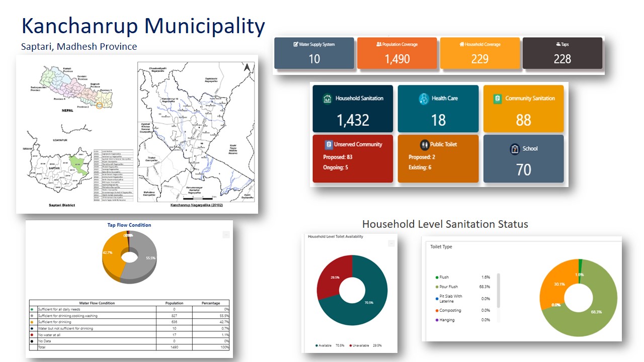Viewport: 644px width, 362px height.
Task: Click the Household Sanitation house icon
Action: [x=327, y=99]
